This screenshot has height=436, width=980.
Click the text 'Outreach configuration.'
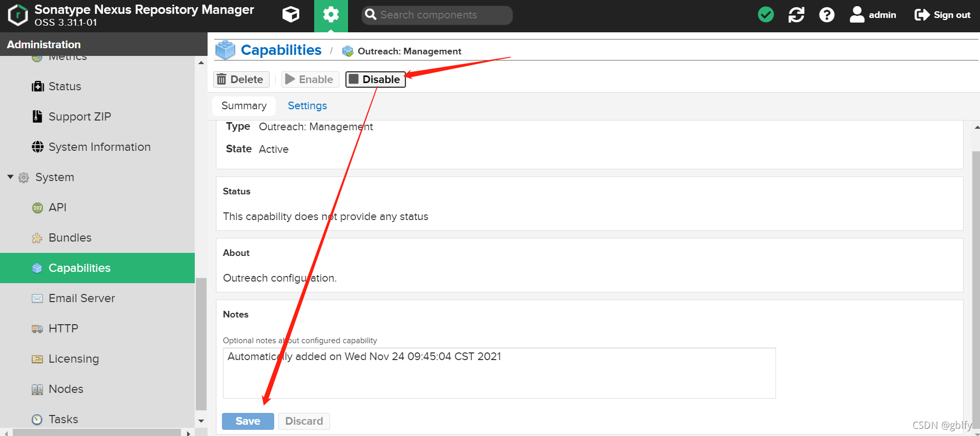pyautogui.click(x=280, y=278)
